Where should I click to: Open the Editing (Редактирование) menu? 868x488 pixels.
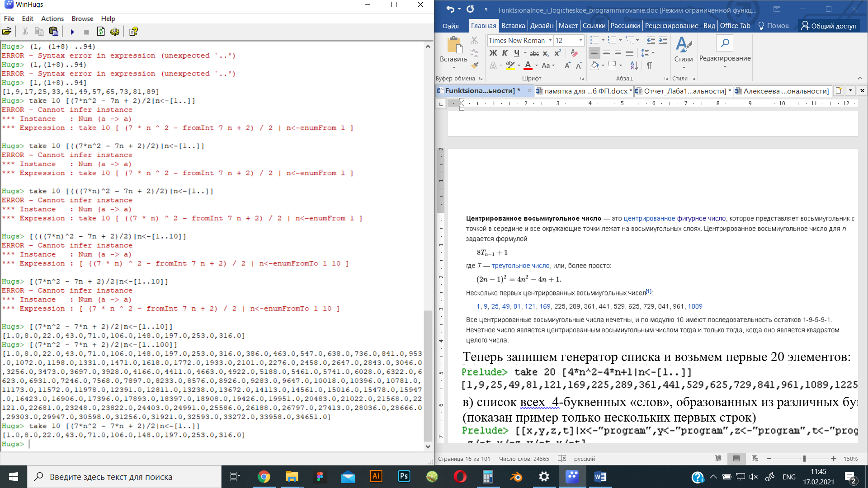click(725, 52)
